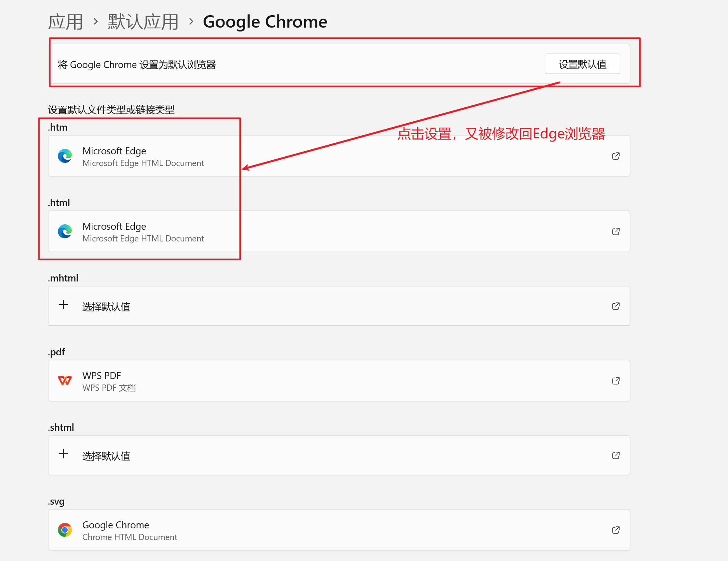Click the .svg extension label
This screenshot has width=728, height=561.
pyautogui.click(x=56, y=501)
